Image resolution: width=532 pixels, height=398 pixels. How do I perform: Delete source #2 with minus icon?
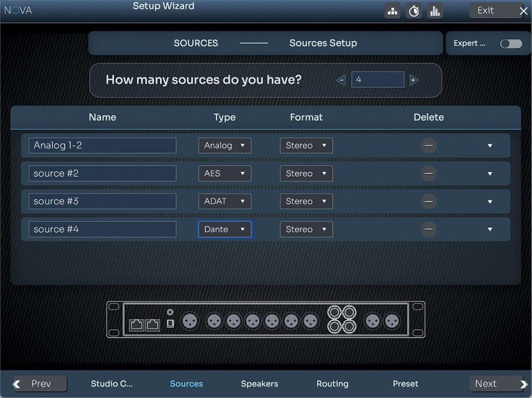(429, 174)
